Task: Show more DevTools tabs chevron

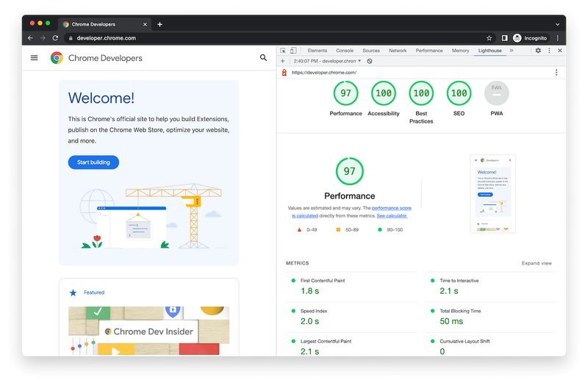Action: click(512, 51)
